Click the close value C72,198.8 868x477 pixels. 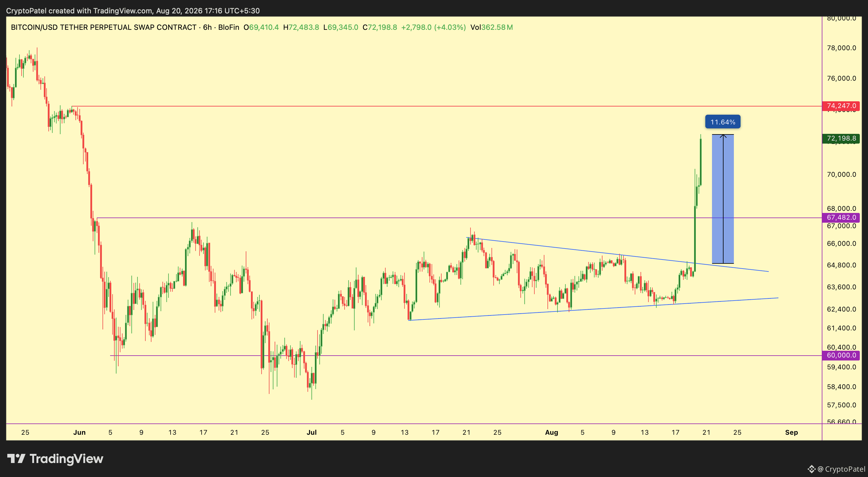(380, 27)
